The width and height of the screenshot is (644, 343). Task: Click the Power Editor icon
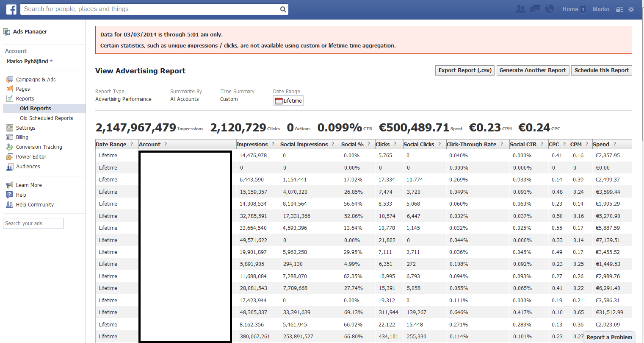(x=10, y=157)
